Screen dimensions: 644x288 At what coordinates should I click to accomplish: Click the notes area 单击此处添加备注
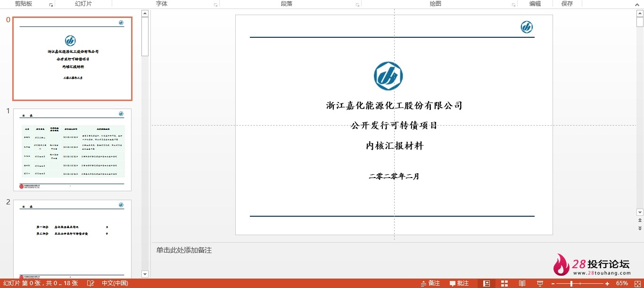tap(184, 250)
